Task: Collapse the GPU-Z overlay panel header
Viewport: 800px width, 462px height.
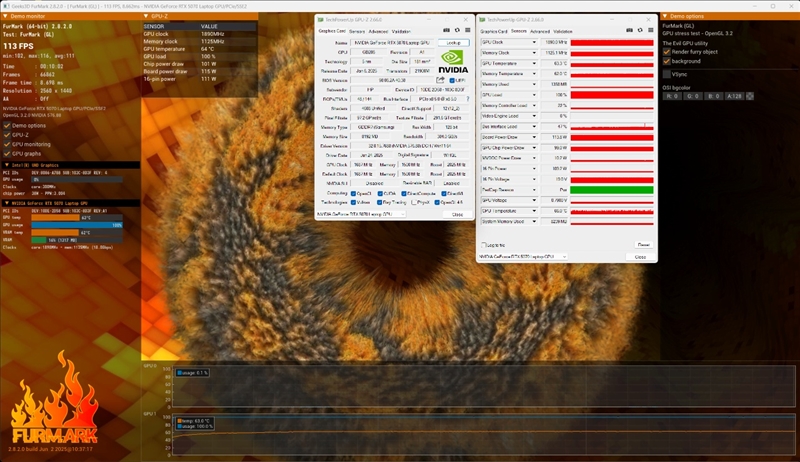Action: click(x=146, y=16)
